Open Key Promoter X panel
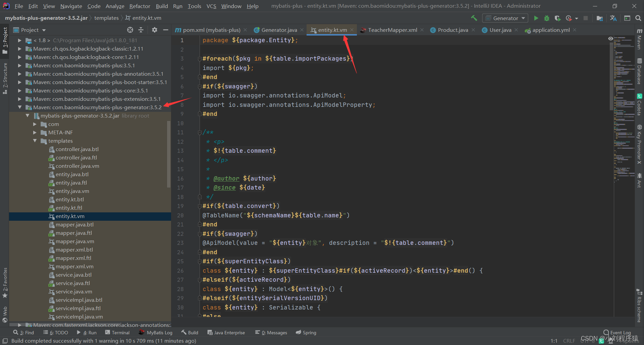 639,144
